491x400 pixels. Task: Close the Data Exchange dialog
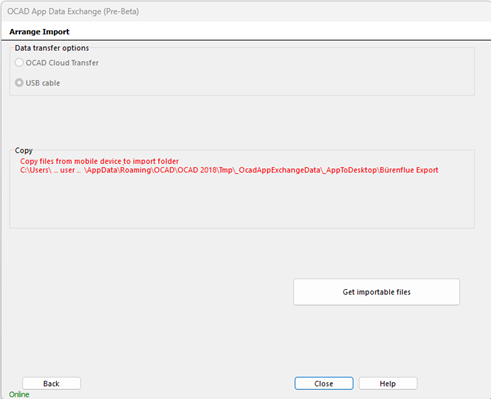pyautogui.click(x=324, y=383)
